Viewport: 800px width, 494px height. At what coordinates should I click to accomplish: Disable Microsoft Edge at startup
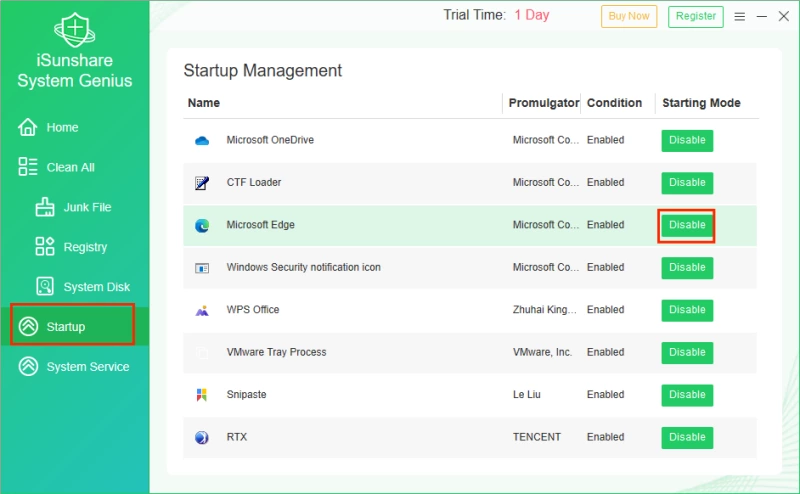pos(687,225)
